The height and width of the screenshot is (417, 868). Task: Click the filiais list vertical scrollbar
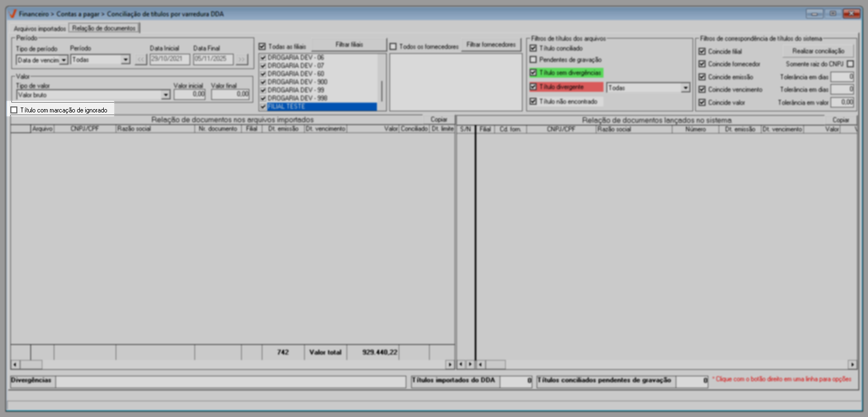point(382,82)
